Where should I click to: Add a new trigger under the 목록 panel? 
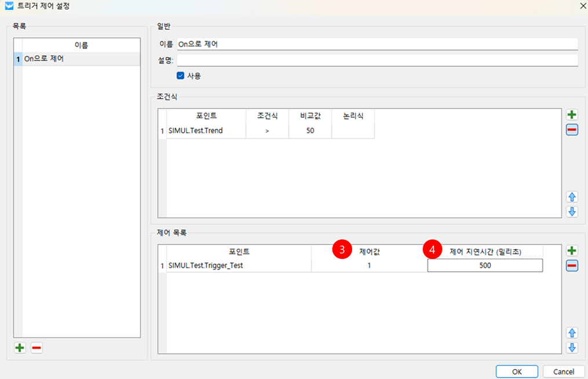pos(20,348)
